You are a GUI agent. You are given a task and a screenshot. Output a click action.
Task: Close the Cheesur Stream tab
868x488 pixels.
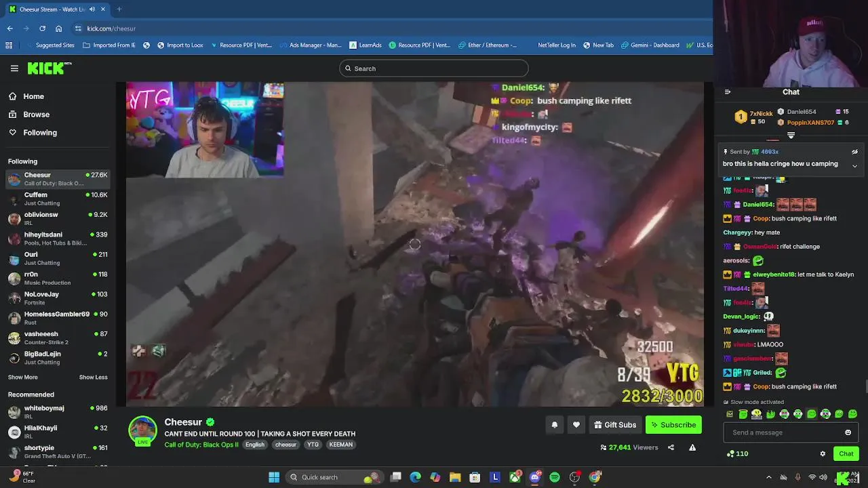tap(102, 9)
